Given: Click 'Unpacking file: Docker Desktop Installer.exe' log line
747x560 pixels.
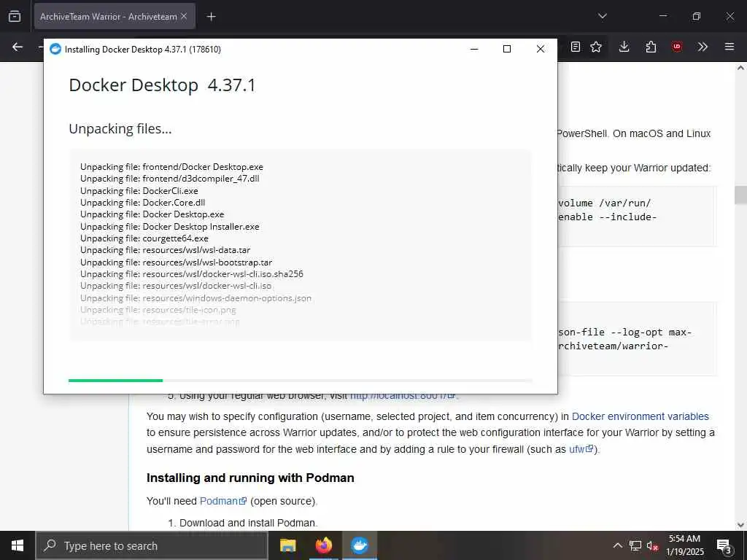Looking at the screenshot, I should click(x=169, y=227).
